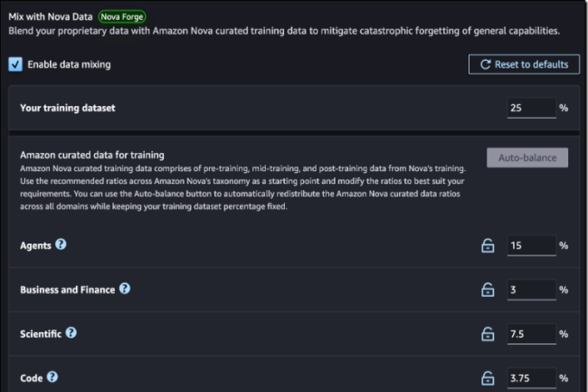
Task: Show the Scientific info icon tooltip
Action: tap(71, 333)
